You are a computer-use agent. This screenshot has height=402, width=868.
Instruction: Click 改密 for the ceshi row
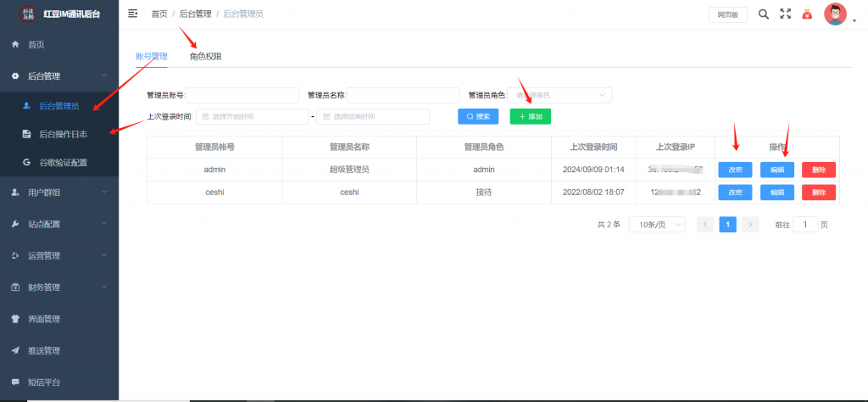[735, 193]
